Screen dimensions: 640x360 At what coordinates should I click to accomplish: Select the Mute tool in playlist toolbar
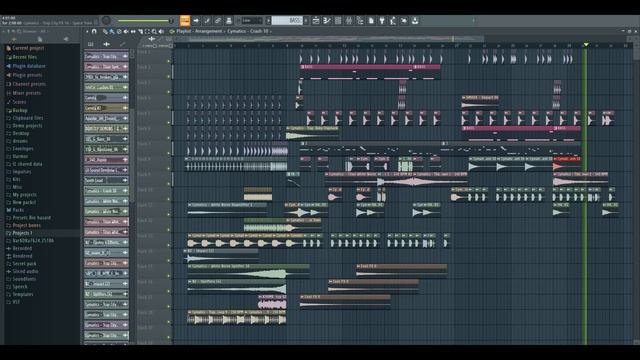tap(126, 31)
